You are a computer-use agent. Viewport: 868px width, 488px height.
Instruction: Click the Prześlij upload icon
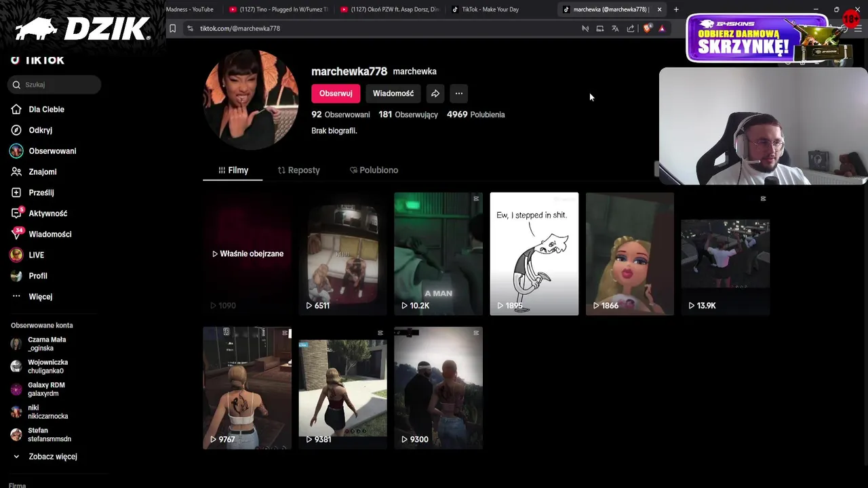(16, 192)
